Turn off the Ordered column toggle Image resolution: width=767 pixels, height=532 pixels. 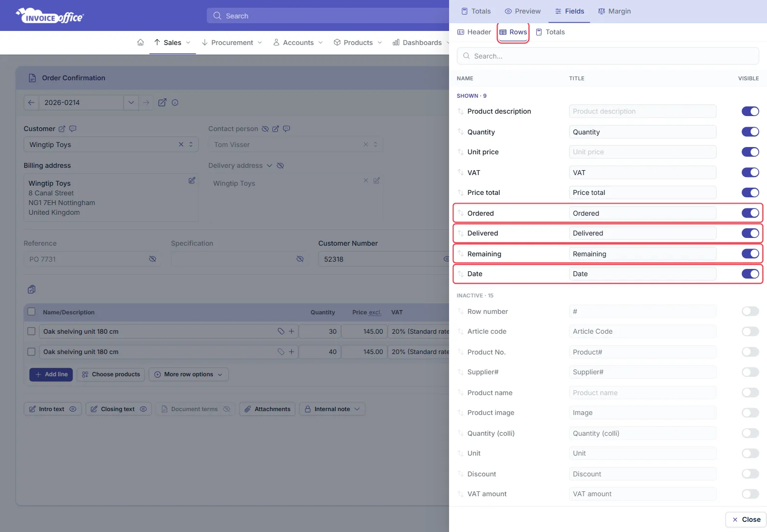coord(750,213)
